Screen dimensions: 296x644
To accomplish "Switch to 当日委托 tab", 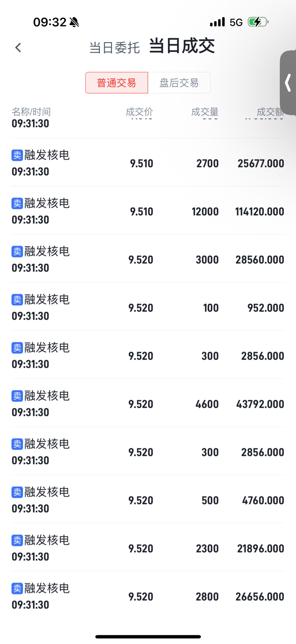I will 114,47.
